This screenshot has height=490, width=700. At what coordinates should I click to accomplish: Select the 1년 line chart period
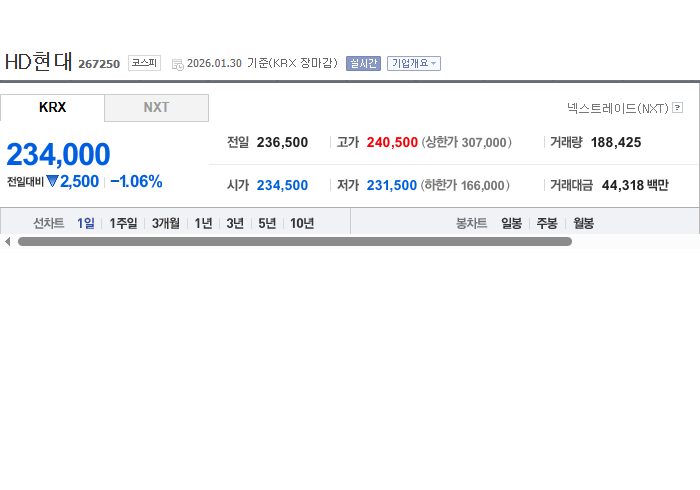203,223
